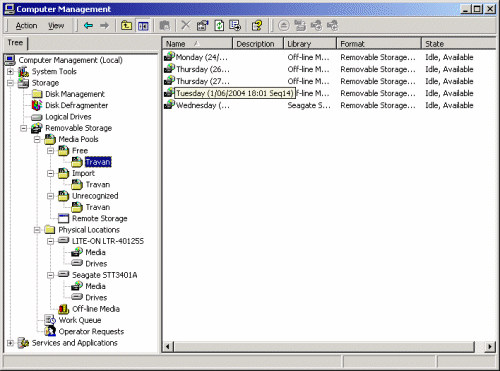
Task: Sort by the State column header
Action: [459, 44]
